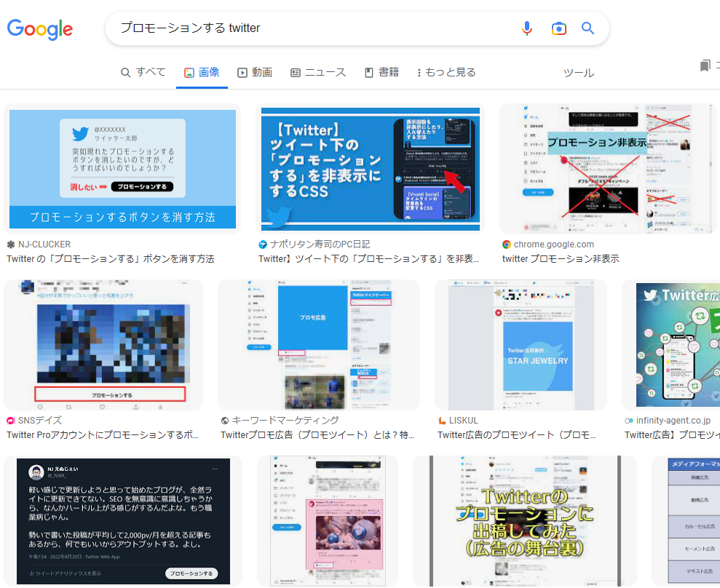The height and width of the screenshot is (588, 720).
Task: Expand the もっと見る menu
Action: [446, 72]
